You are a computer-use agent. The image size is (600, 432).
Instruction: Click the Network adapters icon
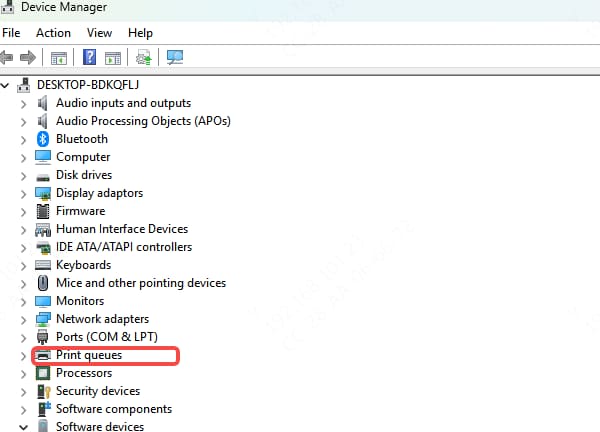tap(43, 319)
